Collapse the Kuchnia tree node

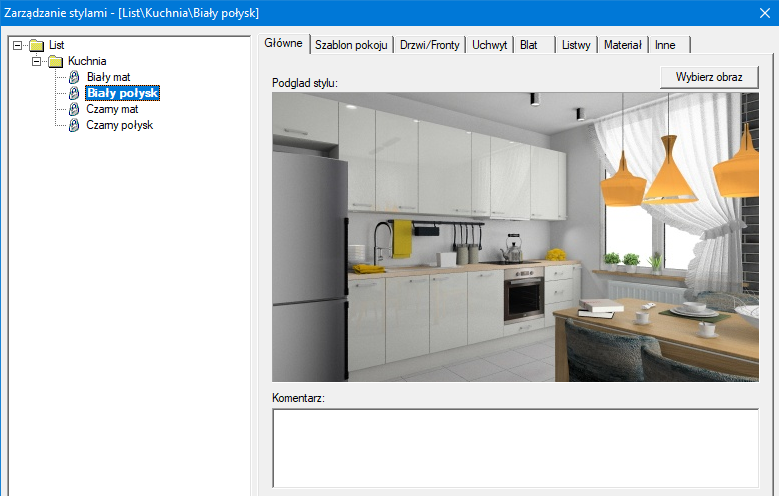(x=37, y=61)
